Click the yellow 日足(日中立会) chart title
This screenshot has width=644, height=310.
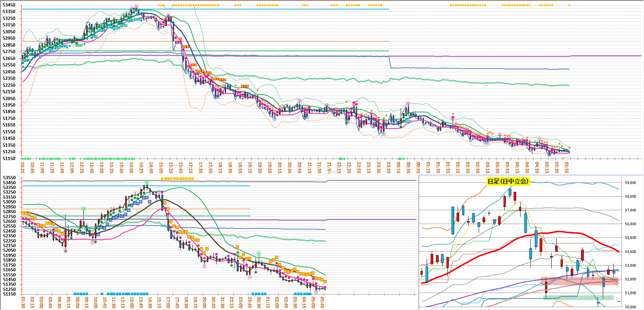coord(508,181)
